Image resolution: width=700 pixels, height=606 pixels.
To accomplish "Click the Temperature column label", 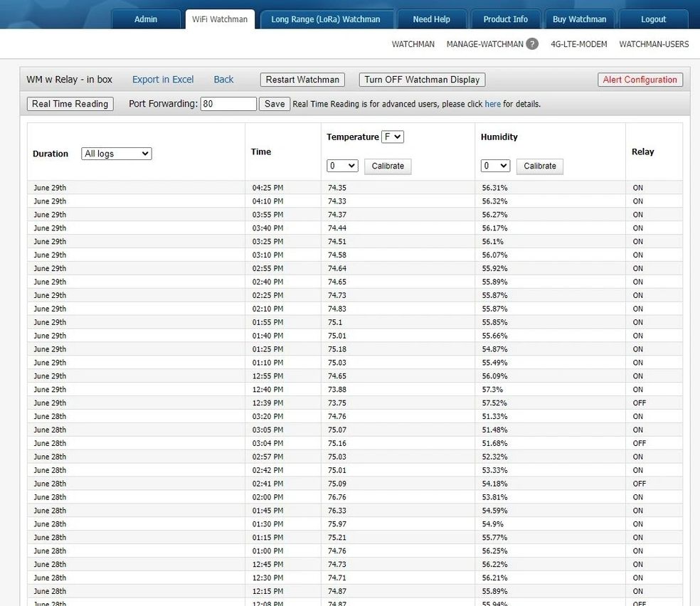I will (353, 137).
